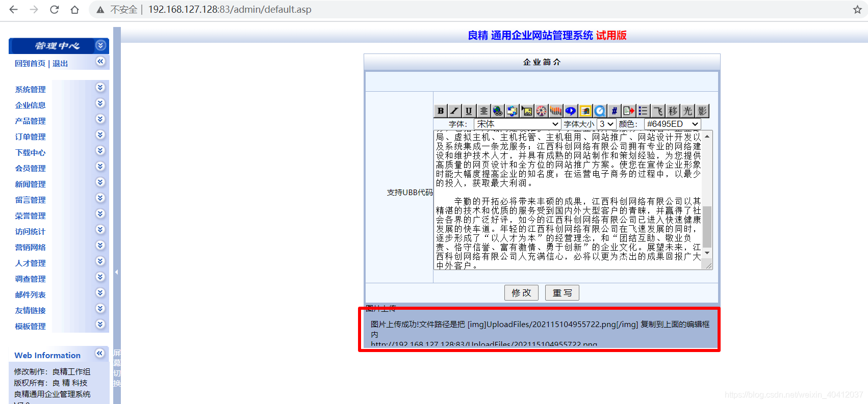Expand the 订单管理 section arrow
This screenshot has width=868, height=404.
[100, 134]
